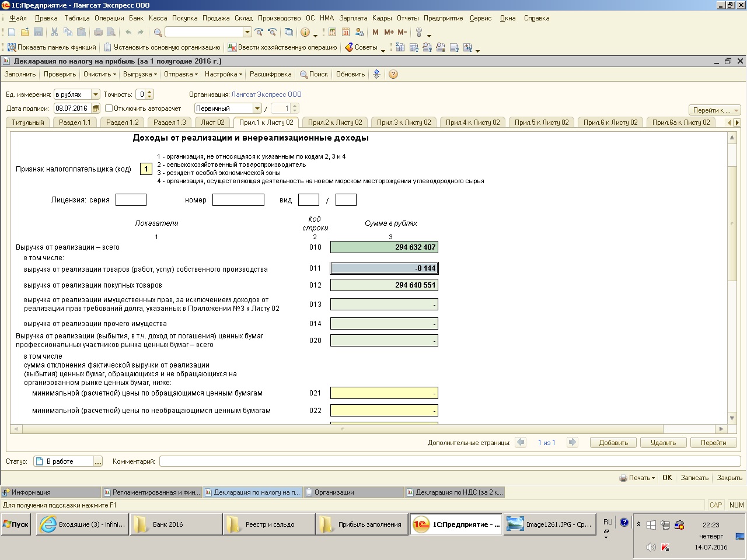
Task: Click the 'Заполнить' button
Action: [20, 74]
